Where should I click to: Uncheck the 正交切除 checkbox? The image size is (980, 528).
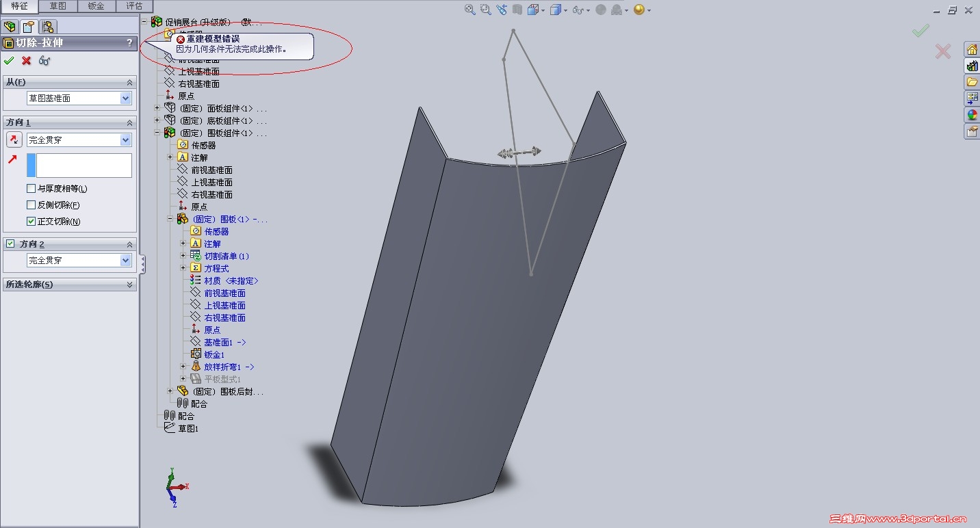pyautogui.click(x=31, y=221)
